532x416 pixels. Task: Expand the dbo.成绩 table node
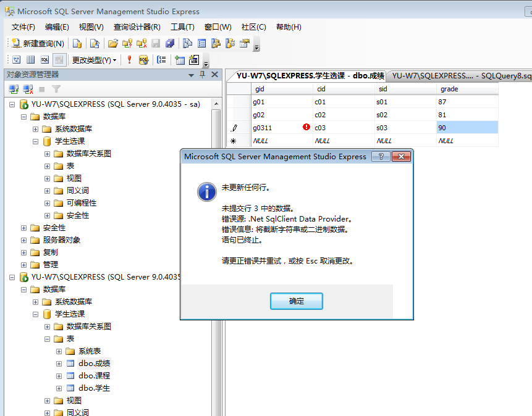tap(59, 364)
